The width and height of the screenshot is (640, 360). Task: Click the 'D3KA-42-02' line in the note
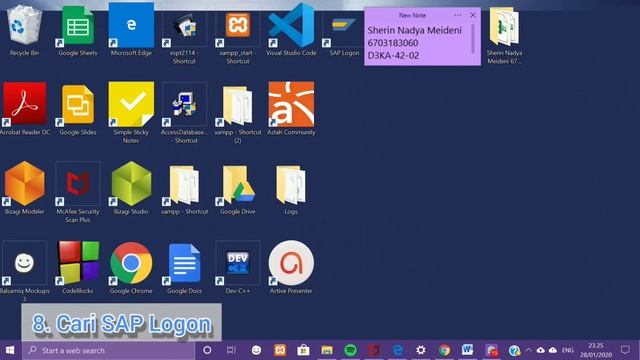(x=393, y=56)
